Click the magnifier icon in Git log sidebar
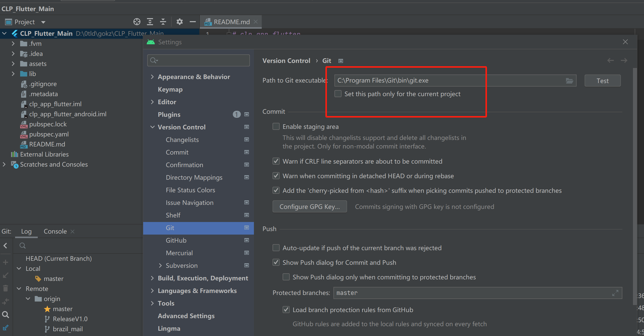 tap(6, 315)
